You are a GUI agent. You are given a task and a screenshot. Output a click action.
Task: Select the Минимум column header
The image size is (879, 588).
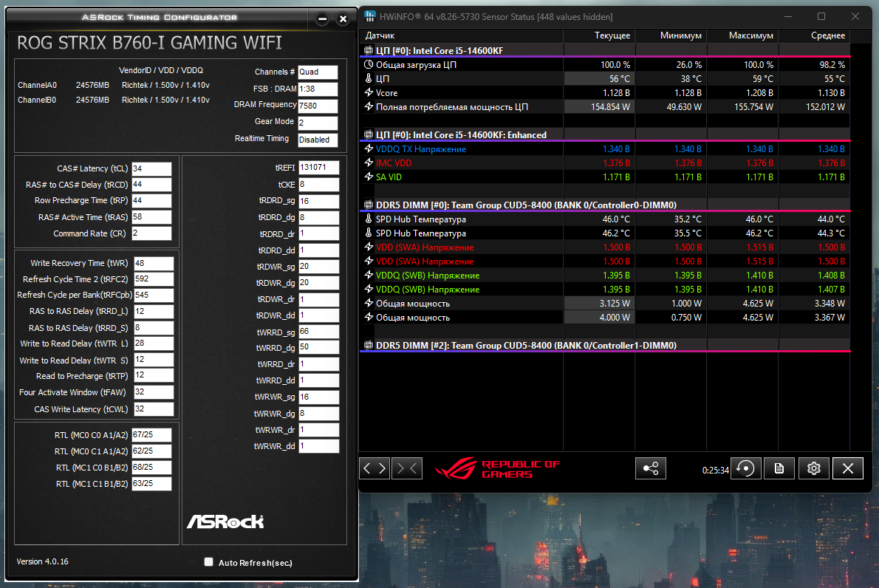tap(671, 35)
